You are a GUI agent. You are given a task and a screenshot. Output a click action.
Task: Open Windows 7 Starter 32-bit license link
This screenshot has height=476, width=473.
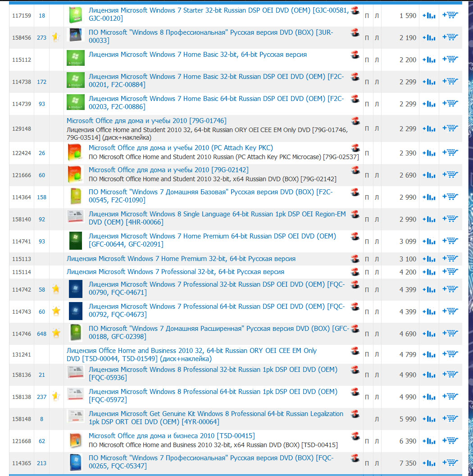pyautogui.click(x=219, y=14)
